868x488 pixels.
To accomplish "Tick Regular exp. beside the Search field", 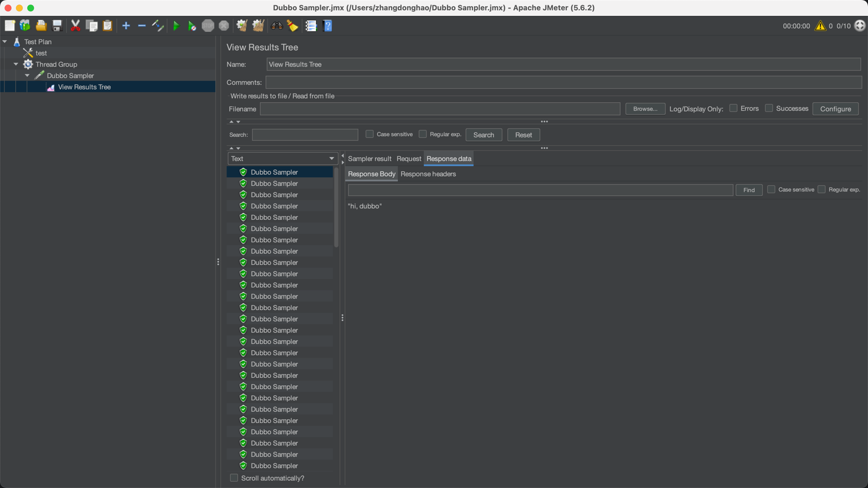I will click(423, 134).
